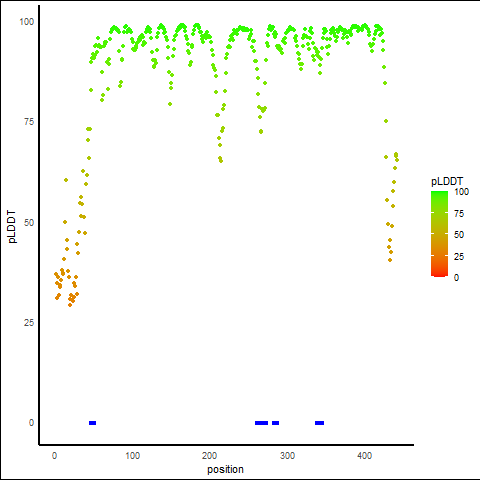Viewport: 480px width, 480px height.
Task: Click the y-axis tick label 25
Action: [29, 323]
